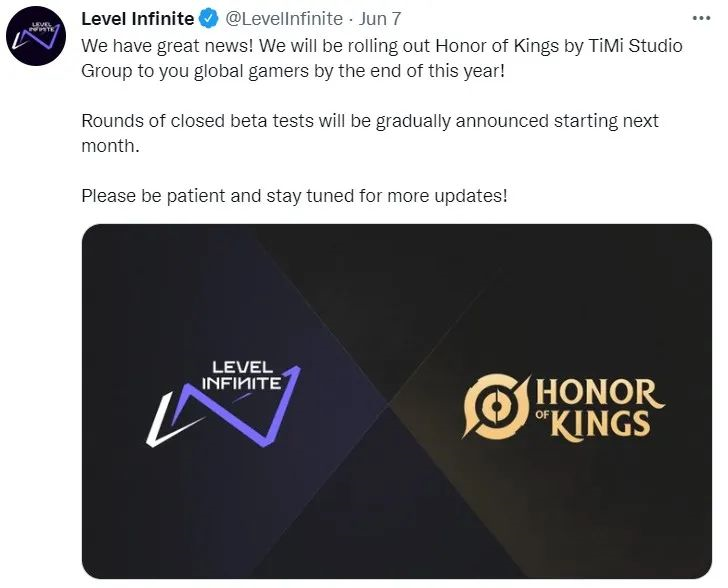Open the tweet's three-dot more menu
Image resolution: width=728 pixels, height=588 pixels.
pos(700,17)
